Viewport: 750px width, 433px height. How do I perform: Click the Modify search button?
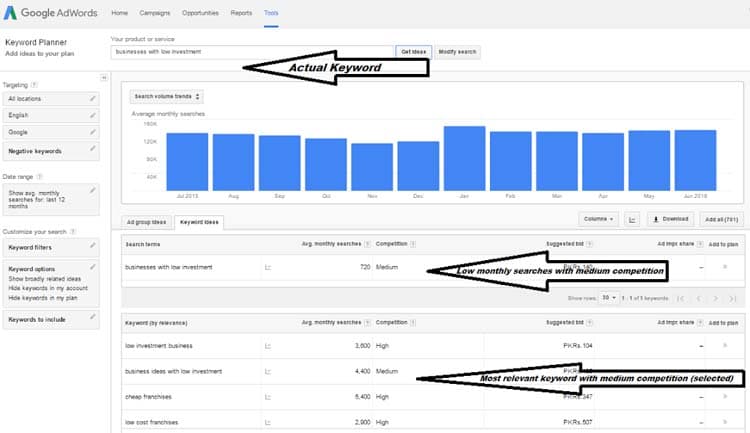pyautogui.click(x=457, y=52)
